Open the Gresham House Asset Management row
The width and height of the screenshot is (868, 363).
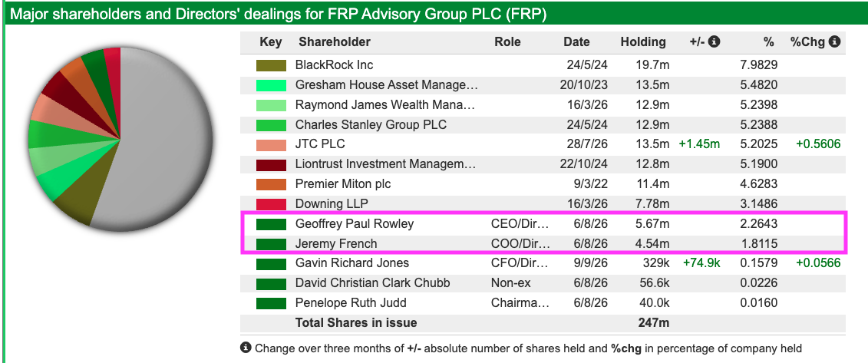[x=543, y=85]
